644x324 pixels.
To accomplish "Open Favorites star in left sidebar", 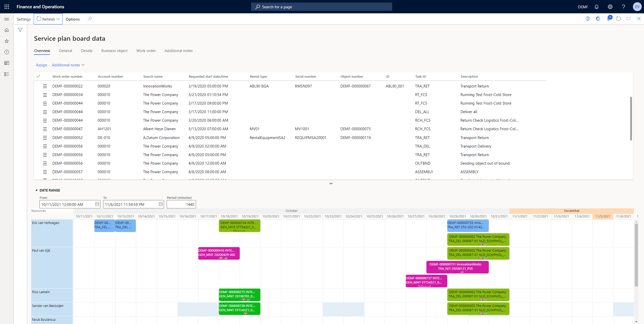I will tap(7, 41).
